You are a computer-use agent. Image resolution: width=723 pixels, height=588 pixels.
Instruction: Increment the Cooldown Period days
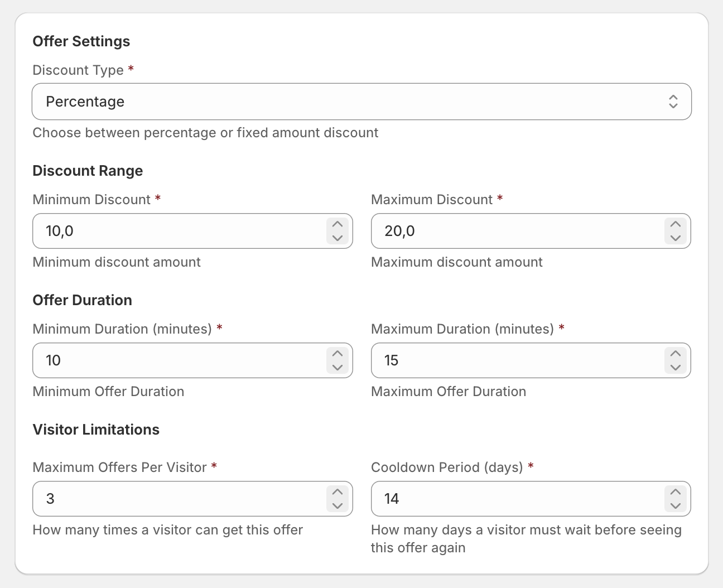(x=675, y=491)
